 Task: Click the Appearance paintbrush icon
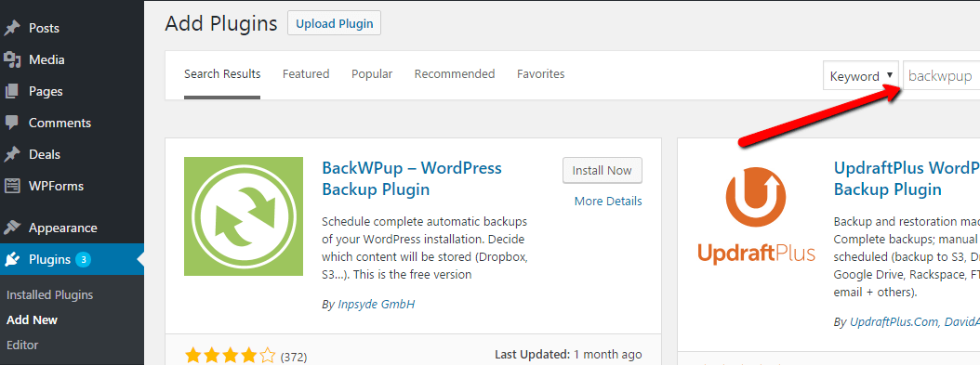12,228
